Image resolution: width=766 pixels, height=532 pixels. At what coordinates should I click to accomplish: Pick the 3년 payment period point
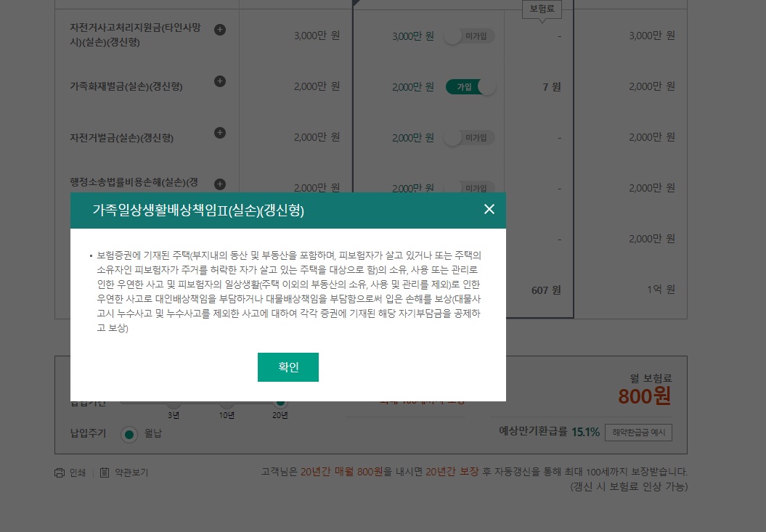pos(174,404)
